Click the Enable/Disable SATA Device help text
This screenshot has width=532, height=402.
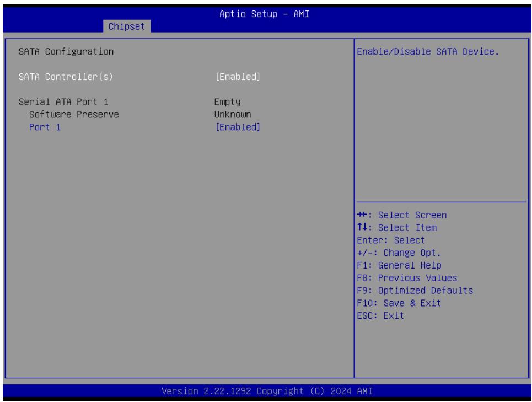click(428, 52)
